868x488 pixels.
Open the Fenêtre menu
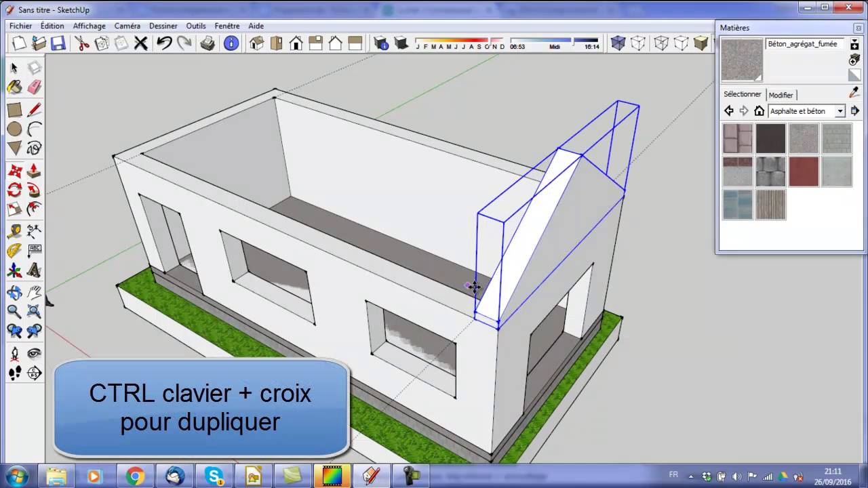point(227,26)
